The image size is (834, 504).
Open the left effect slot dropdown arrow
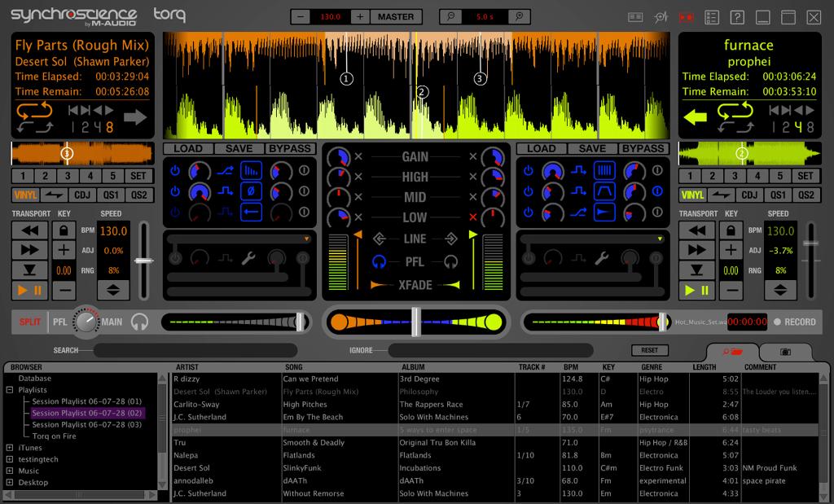(306, 239)
